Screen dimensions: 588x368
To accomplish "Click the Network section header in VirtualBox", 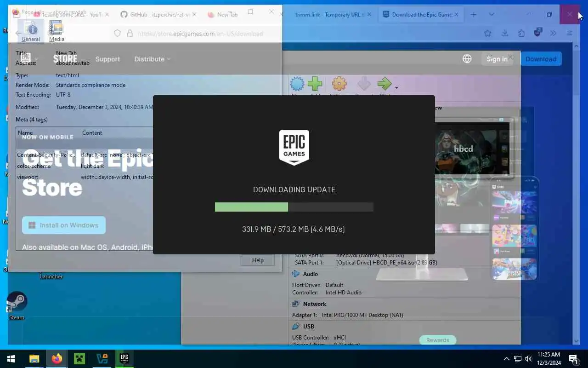I will [x=315, y=304].
